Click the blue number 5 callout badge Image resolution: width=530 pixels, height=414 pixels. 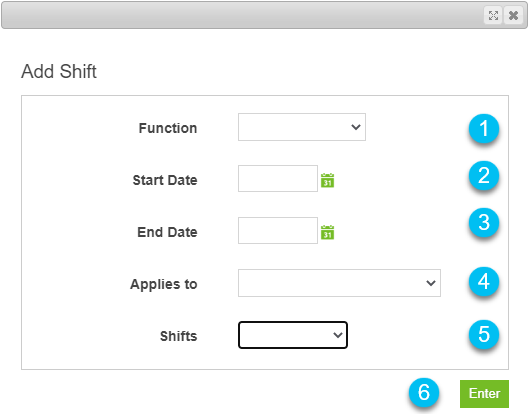pos(484,335)
